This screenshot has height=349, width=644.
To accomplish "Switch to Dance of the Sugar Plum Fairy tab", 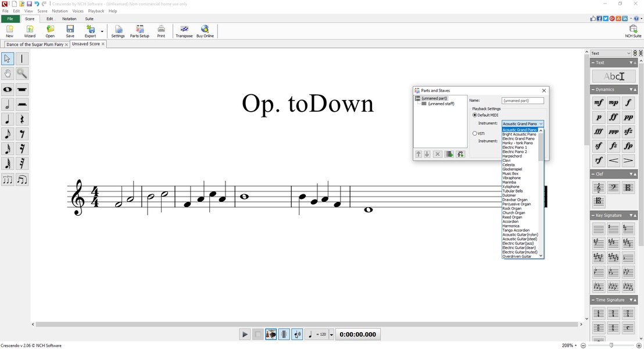I will pos(35,44).
